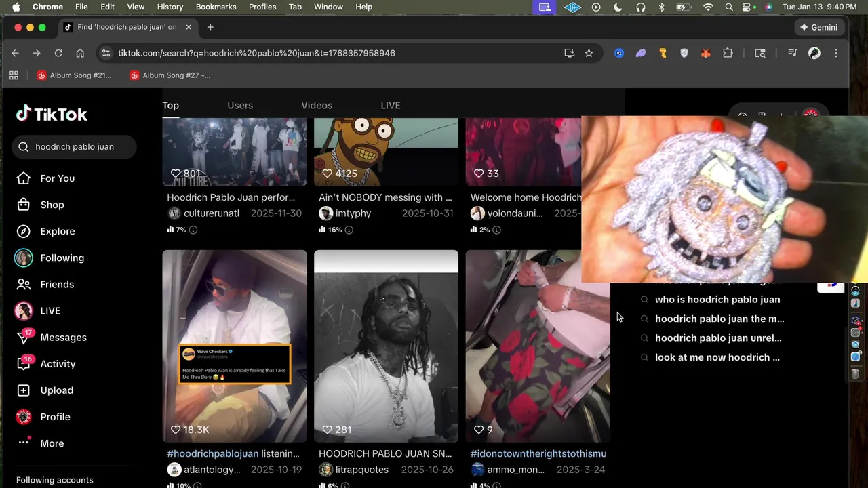Click the Bluetooth icon in menu bar
This screenshot has height=488, width=868.
point(662,7)
